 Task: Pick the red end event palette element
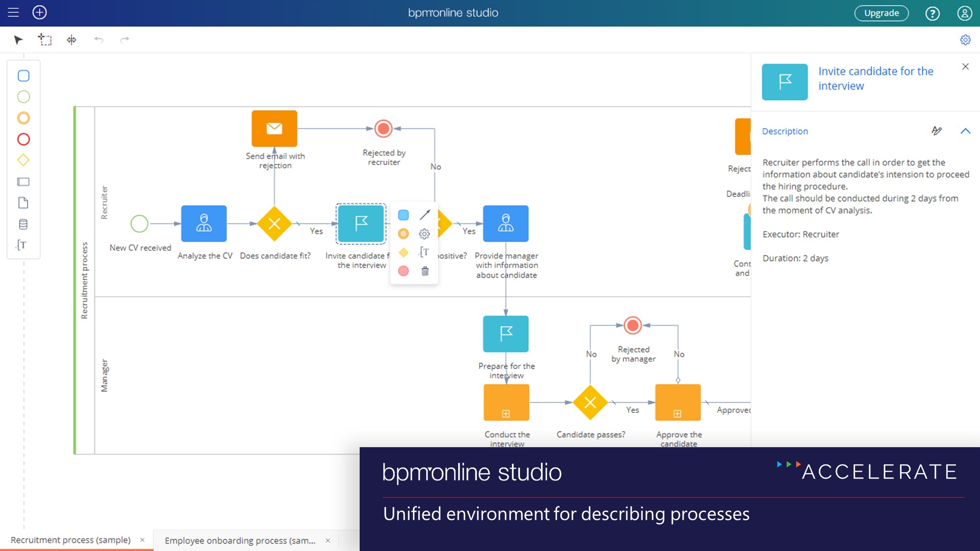[x=24, y=140]
